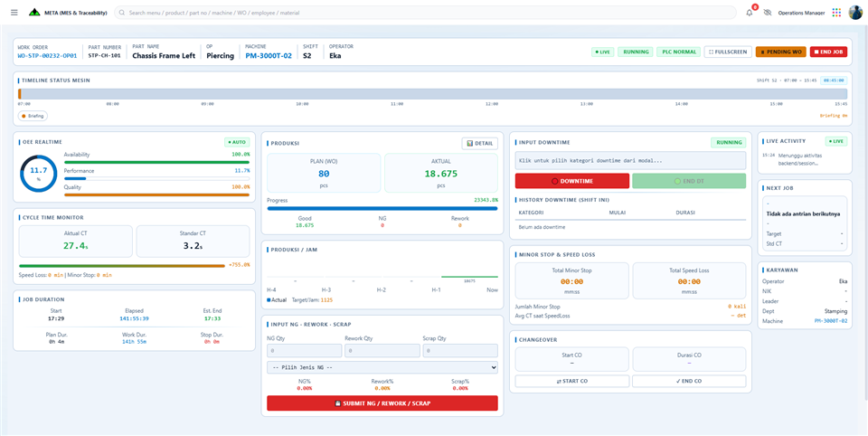Click the Performance progress bar
Image resolution: width=868 pixels, height=436 pixels.
click(x=156, y=178)
